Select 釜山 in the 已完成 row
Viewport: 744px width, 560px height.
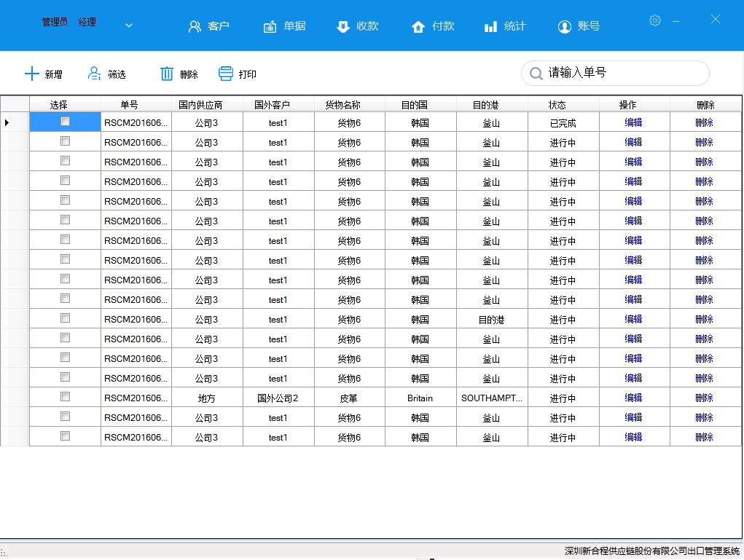(x=492, y=122)
